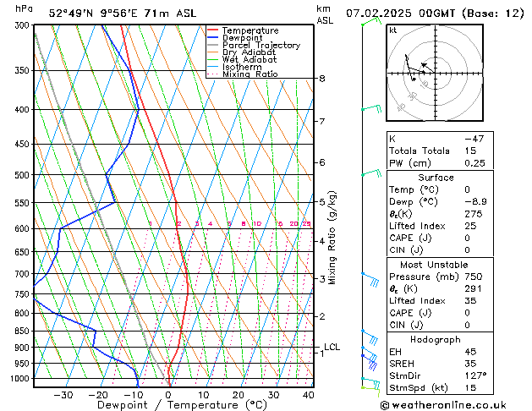Click the StmDir value 127°
532x411 pixels.
click(475, 375)
